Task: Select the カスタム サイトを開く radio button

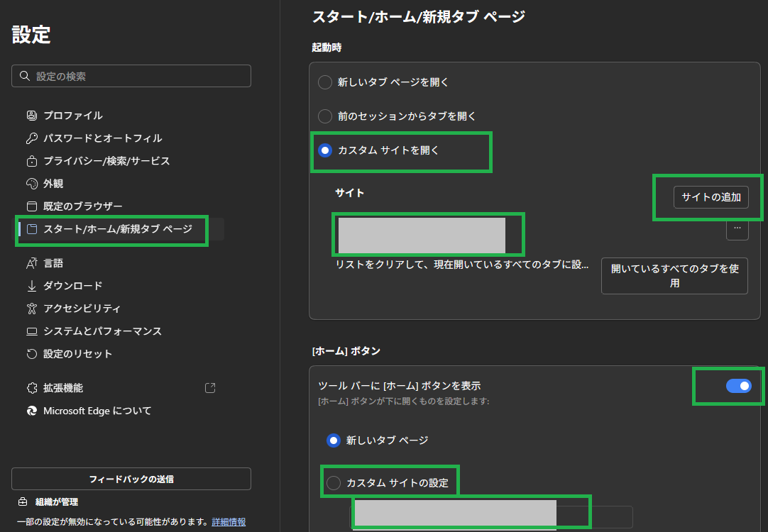Action: (x=325, y=150)
